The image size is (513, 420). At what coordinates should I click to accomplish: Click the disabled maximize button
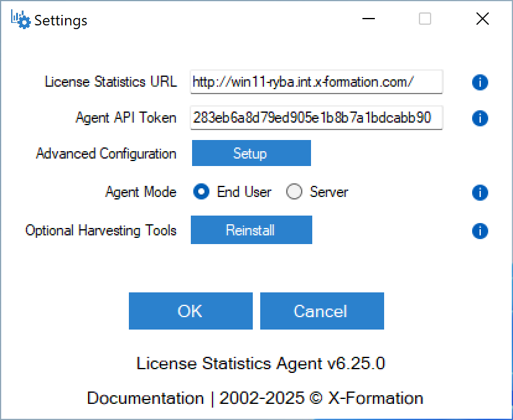tap(425, 19)
